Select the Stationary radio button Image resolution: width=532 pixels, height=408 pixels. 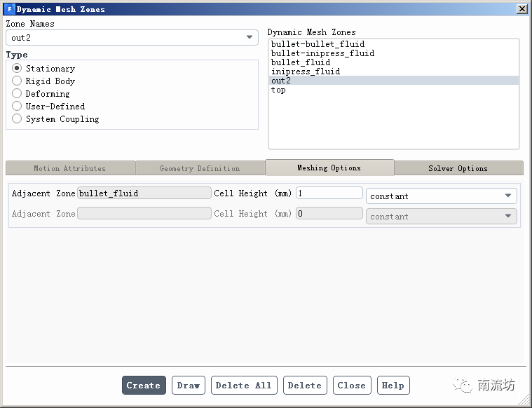18,69
